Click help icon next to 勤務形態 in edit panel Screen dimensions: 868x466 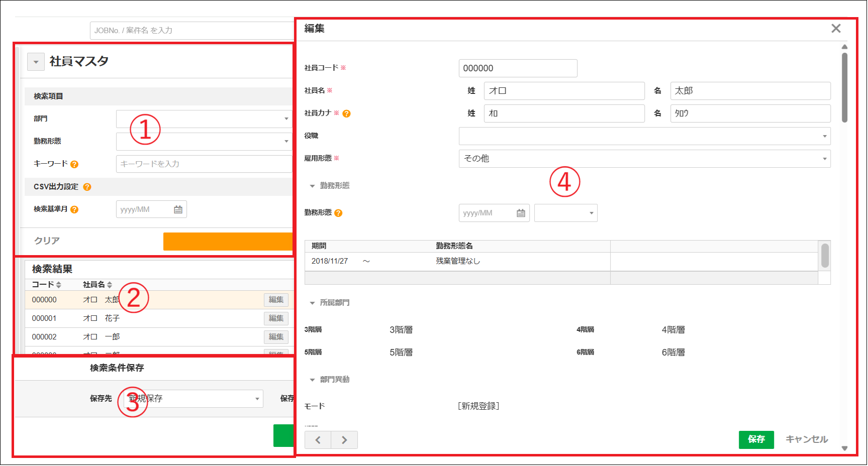click(x=338, y=213)
